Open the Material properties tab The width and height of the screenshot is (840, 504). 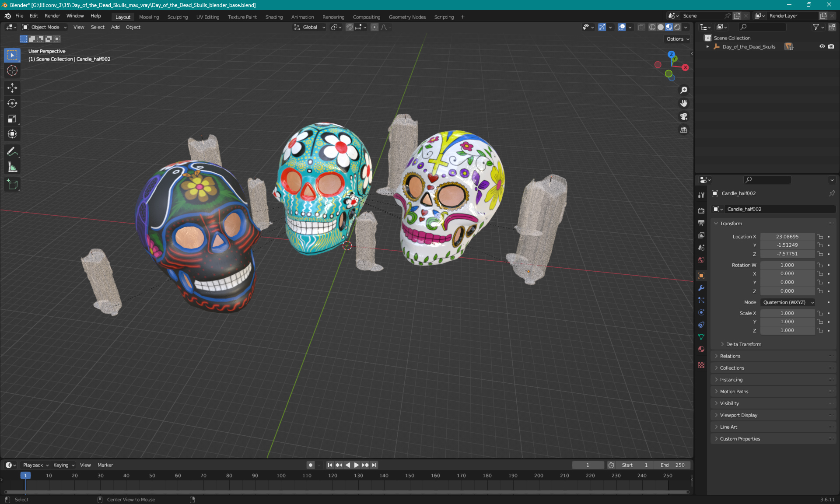click(701, 349)
